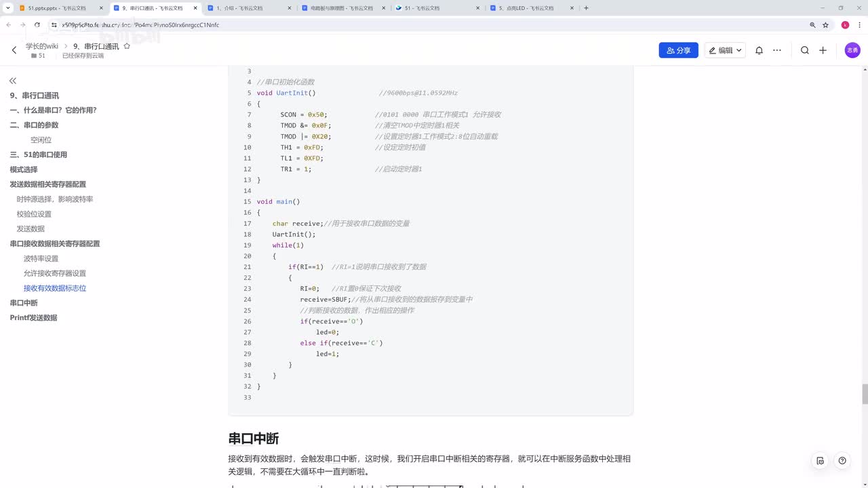Screen dimensions: 868x488
Task: Jump to 波特率设置 outline item
Action: tap(41, 258)
